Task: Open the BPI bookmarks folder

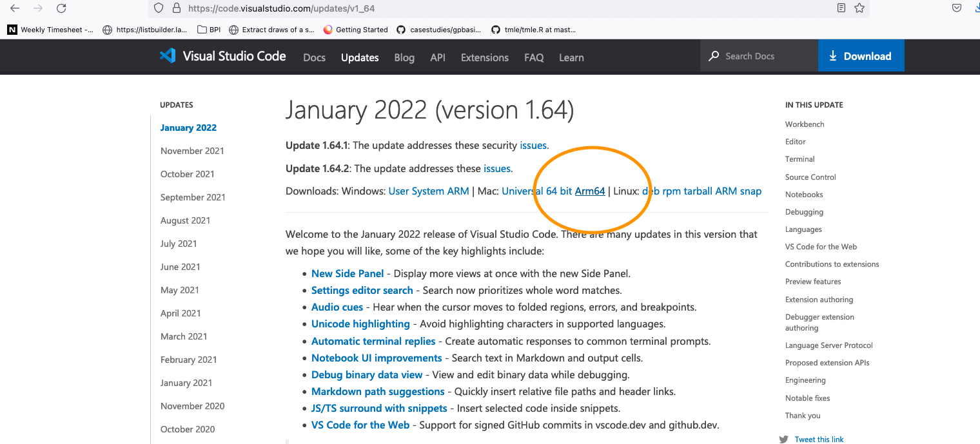Action: (x=208, y=29)
